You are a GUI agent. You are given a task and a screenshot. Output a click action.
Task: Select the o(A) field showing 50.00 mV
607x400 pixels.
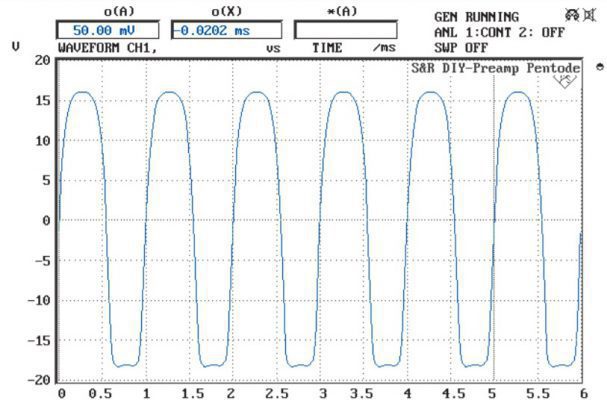point(108,30)
